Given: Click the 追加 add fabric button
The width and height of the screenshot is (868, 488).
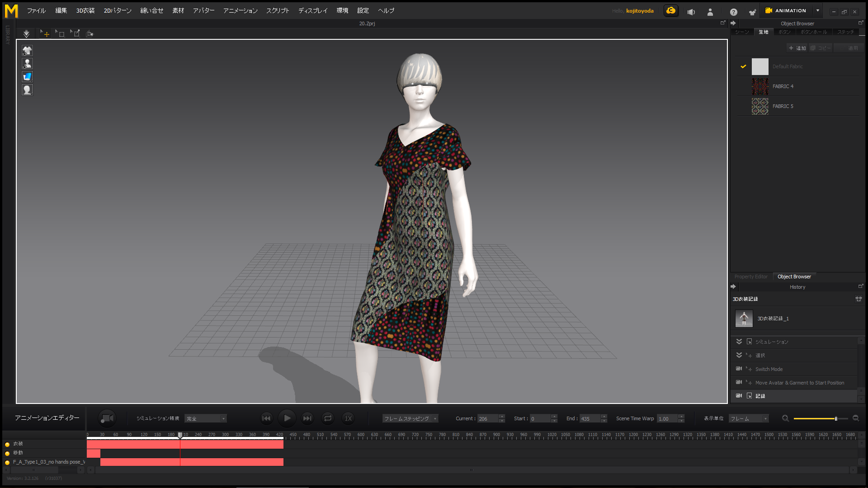Looking at the screenshot, I should [797, 48].
